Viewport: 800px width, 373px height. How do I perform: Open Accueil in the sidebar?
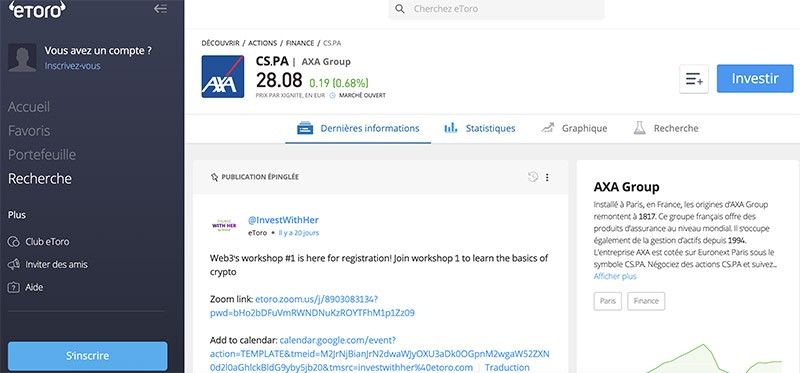click(x=29, y=107)
